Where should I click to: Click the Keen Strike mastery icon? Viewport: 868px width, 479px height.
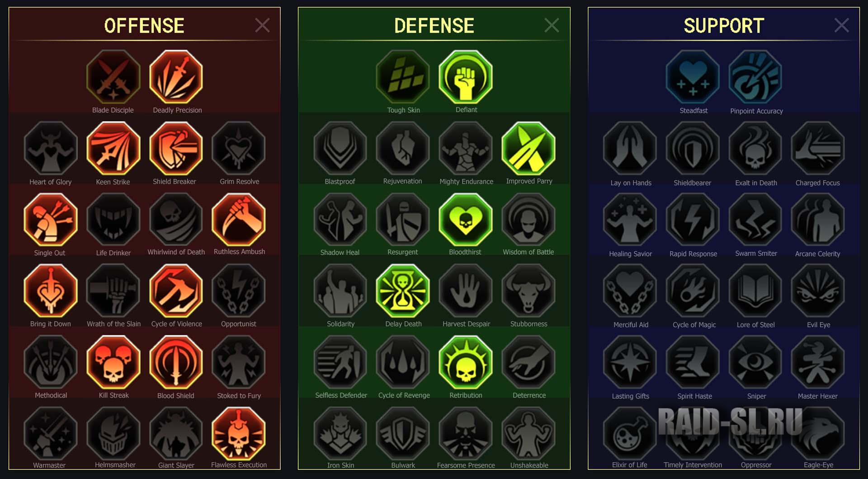point(113,148)
